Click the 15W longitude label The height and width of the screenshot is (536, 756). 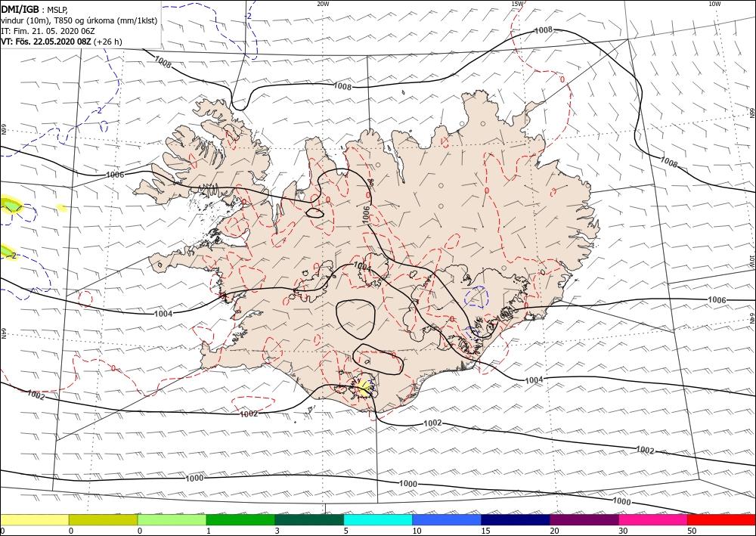click(517, 4)
